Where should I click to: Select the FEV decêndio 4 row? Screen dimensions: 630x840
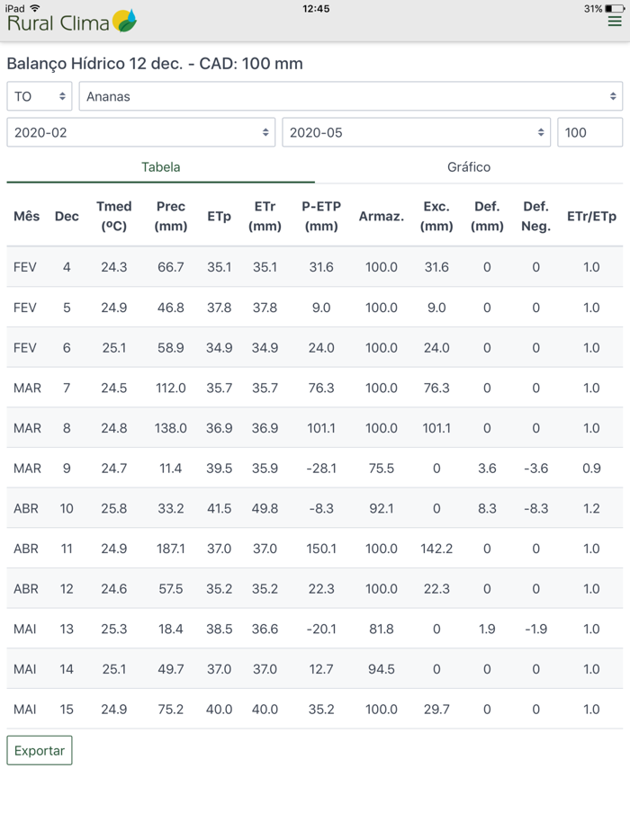pos(314,267)
